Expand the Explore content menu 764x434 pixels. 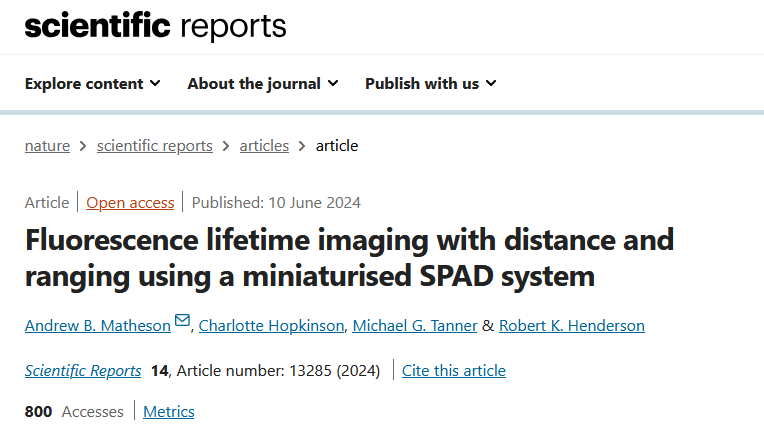coord(92,84)
